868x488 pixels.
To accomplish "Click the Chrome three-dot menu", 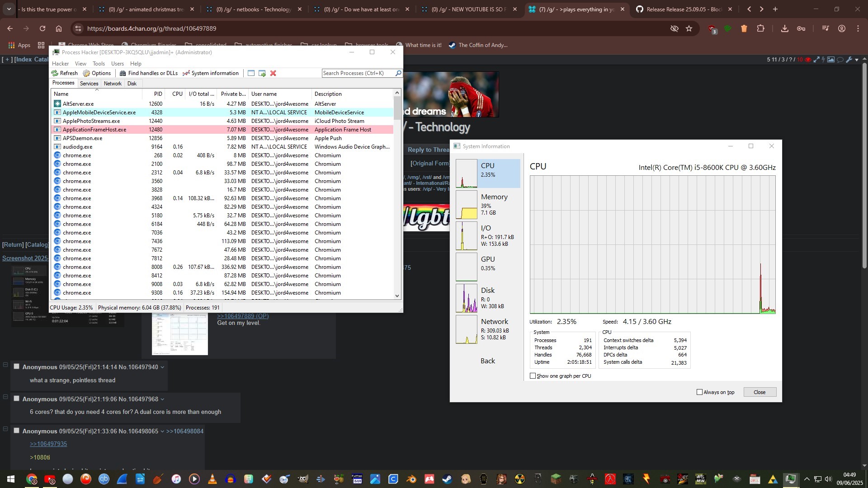I will (858, 28).
